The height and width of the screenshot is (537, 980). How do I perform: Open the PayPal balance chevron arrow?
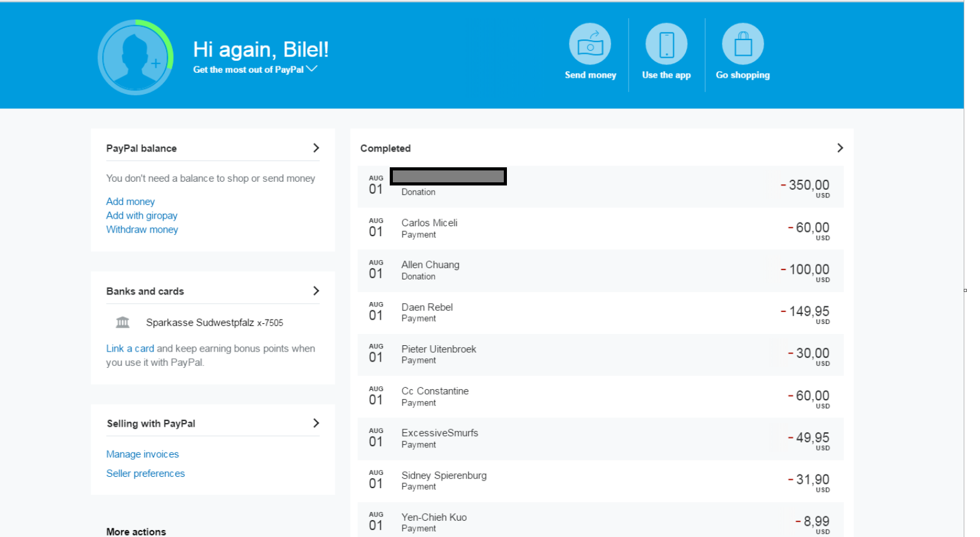316,148
